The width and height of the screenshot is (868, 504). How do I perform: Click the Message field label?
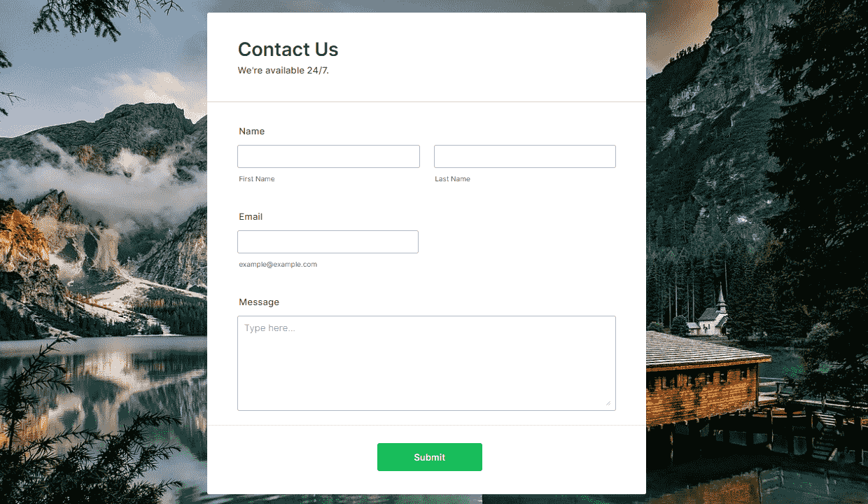259,302
